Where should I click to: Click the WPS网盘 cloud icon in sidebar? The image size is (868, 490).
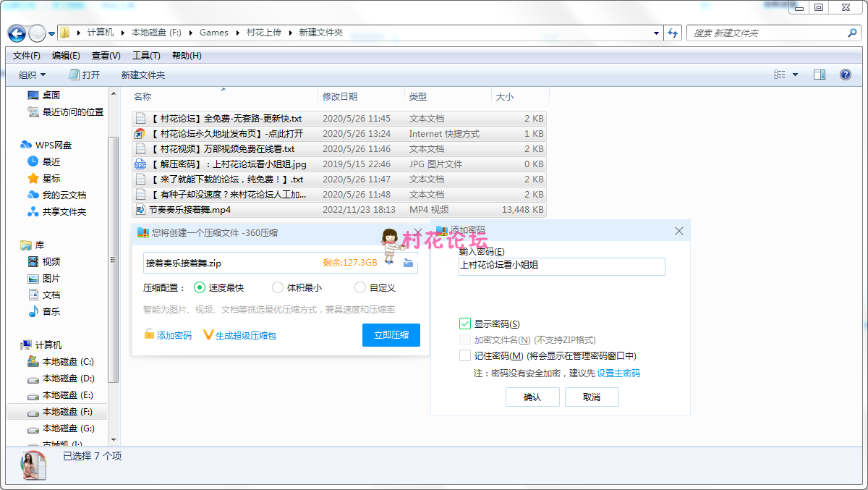point(27,145)
